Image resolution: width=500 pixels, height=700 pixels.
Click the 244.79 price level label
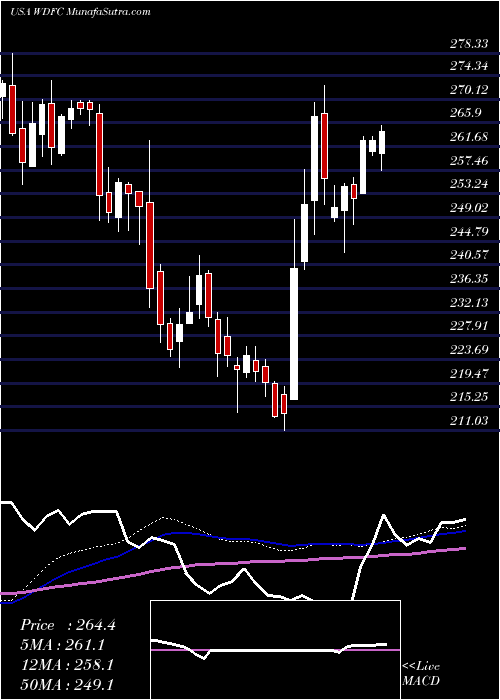tap(468, 232)
